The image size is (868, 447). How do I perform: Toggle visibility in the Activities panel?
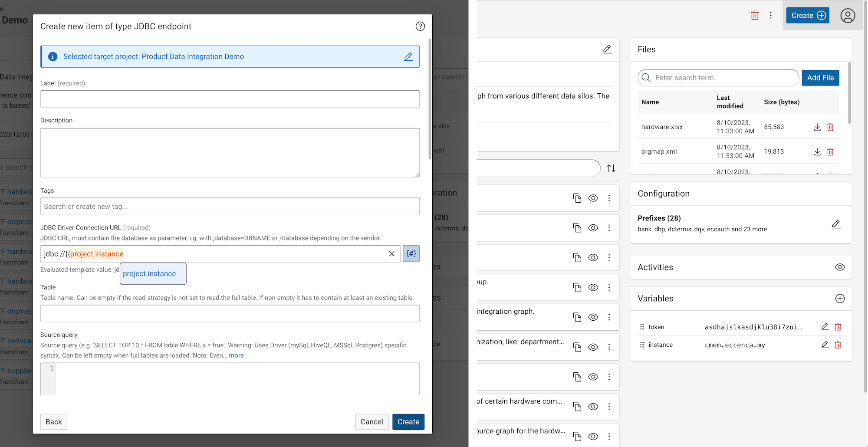click(840, 267)
